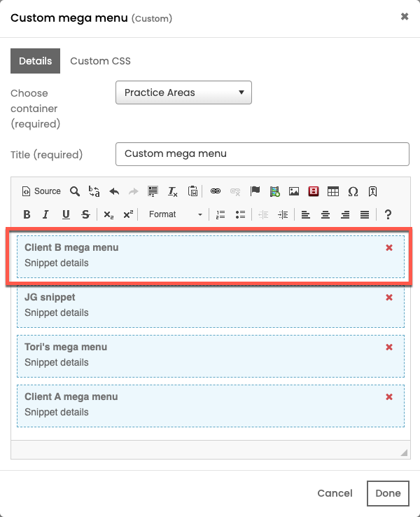The image size is (420, 517).
Task: Toggle italic formatting
Action: 45,214
